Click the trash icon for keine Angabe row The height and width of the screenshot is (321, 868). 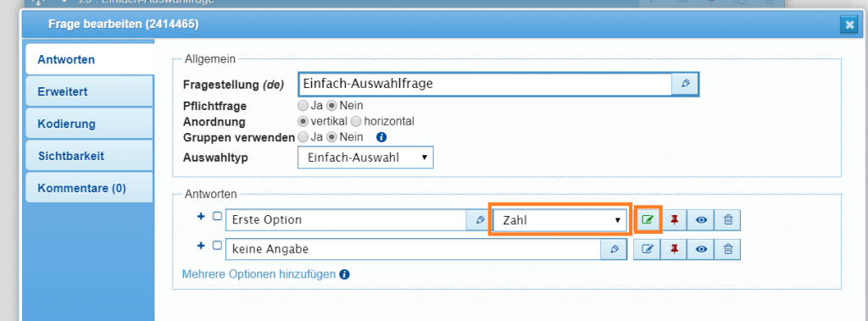pos(728,250)
